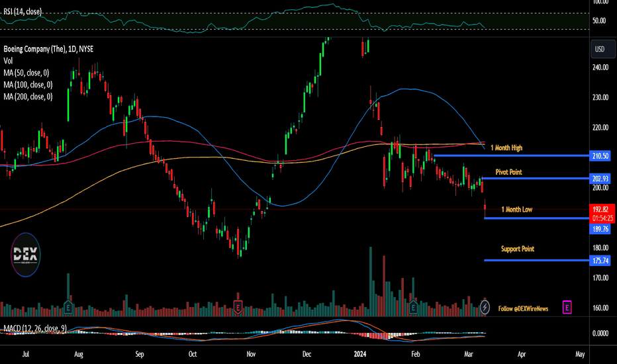Select the RSI (14, close) indicator label
Screen dimensions: 617x364
coord(23,12)
